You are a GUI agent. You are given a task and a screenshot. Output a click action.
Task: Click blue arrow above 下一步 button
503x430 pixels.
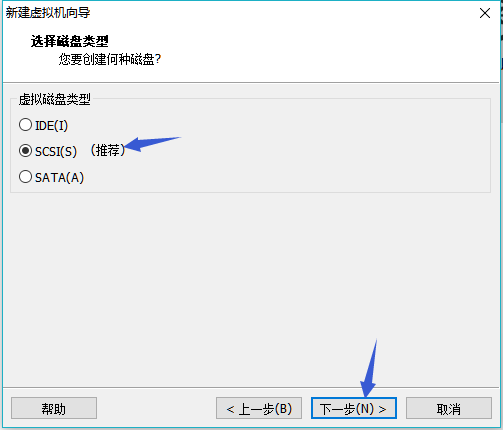tap(369, 368)
